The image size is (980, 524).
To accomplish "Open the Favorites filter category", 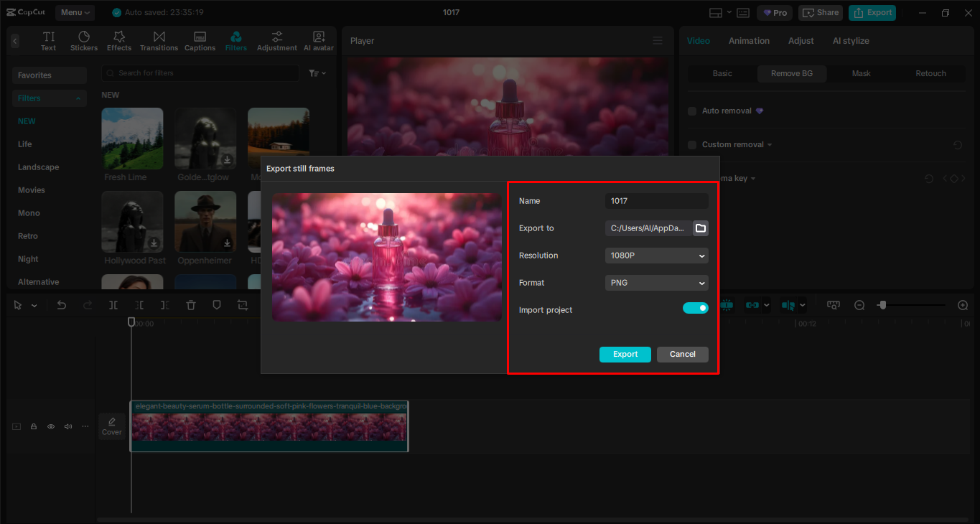I will (x=50, y=75).
